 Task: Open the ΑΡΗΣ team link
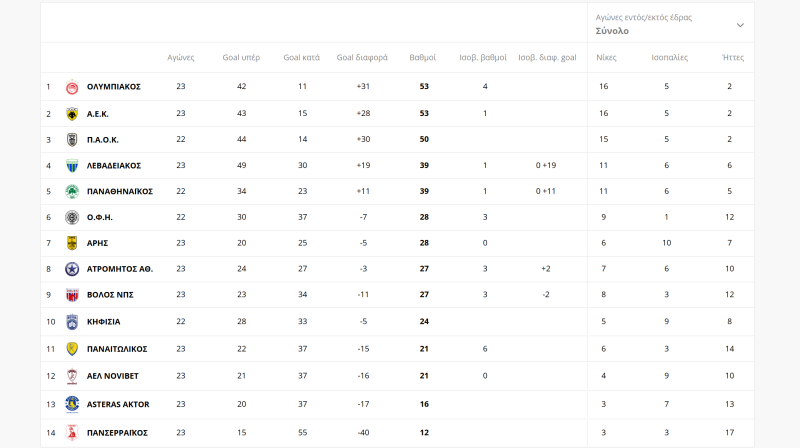(x=98, y=243)
